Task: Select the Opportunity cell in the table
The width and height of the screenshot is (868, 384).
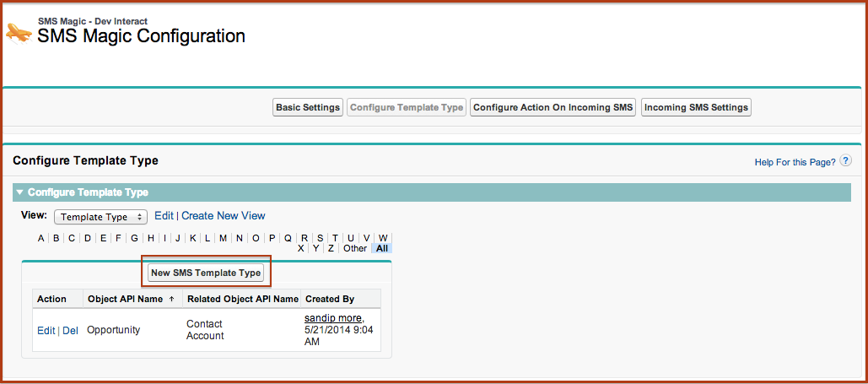Action: [x=114, y=330]
